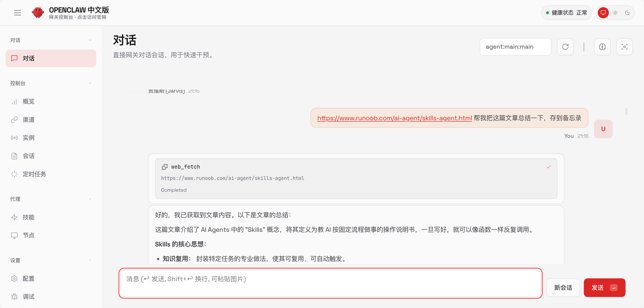Click the red OpenClaw logo

point(38,13)
